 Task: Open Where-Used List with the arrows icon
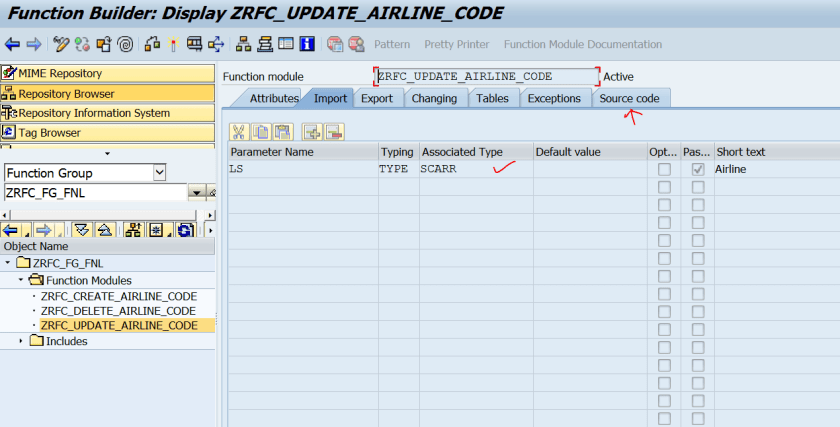point(216,44)
